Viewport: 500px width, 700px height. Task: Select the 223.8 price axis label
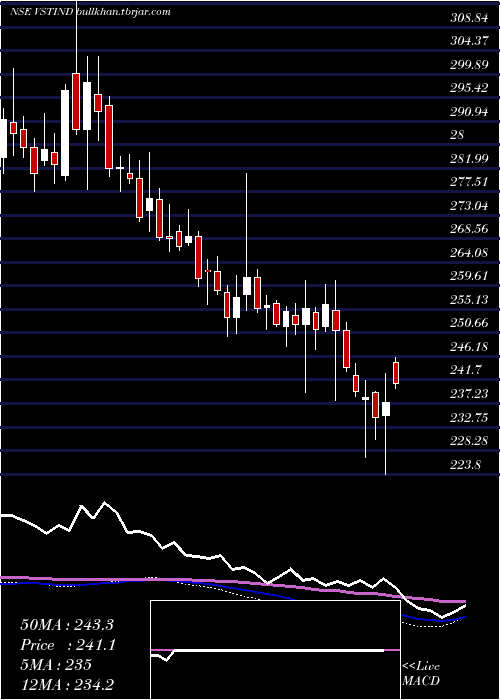point(465,465)
